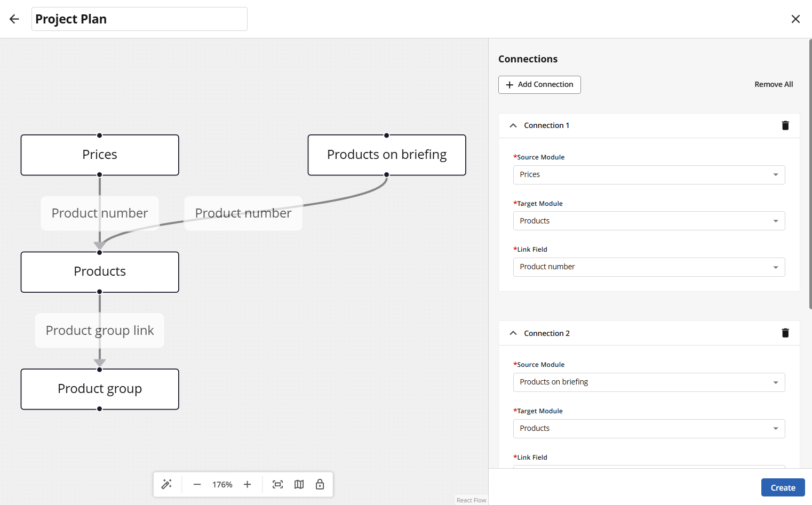Open Source Module dropdown showing Products on briefing
This screenshot has width=812, height=505.
coord(649,382)
